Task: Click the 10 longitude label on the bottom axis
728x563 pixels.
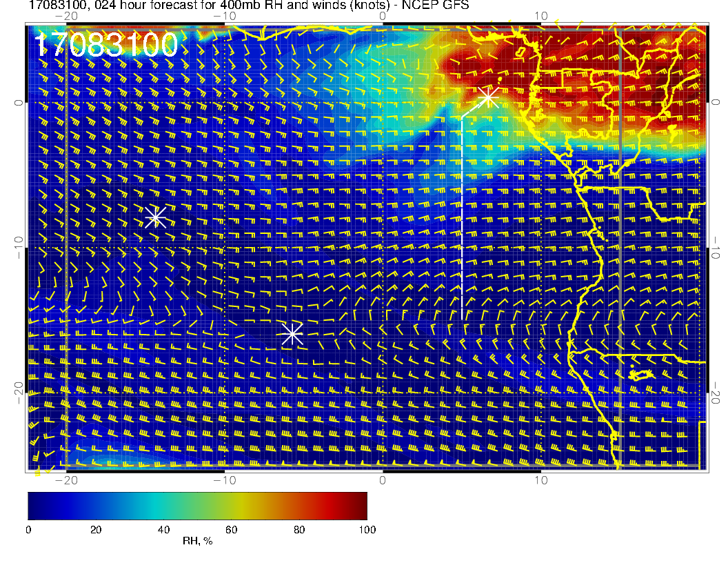Action: coord(541,480)
